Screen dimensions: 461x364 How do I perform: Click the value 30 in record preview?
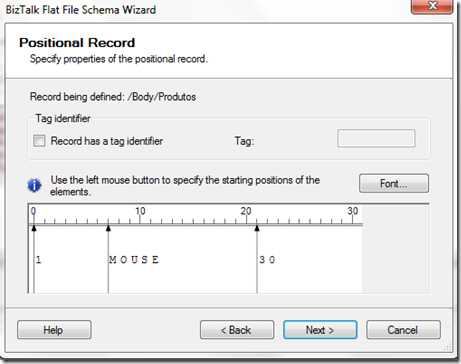(267, 260)
